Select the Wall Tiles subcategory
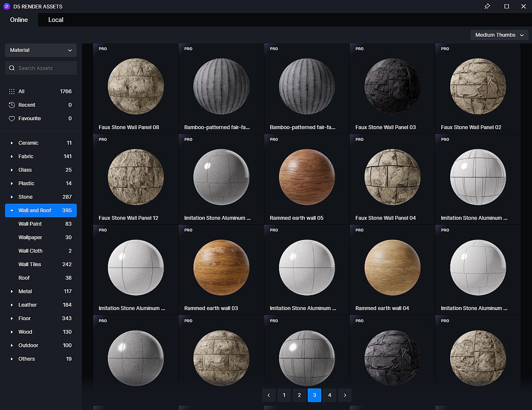This screenshot has width=532, height=410. point(30,264)
